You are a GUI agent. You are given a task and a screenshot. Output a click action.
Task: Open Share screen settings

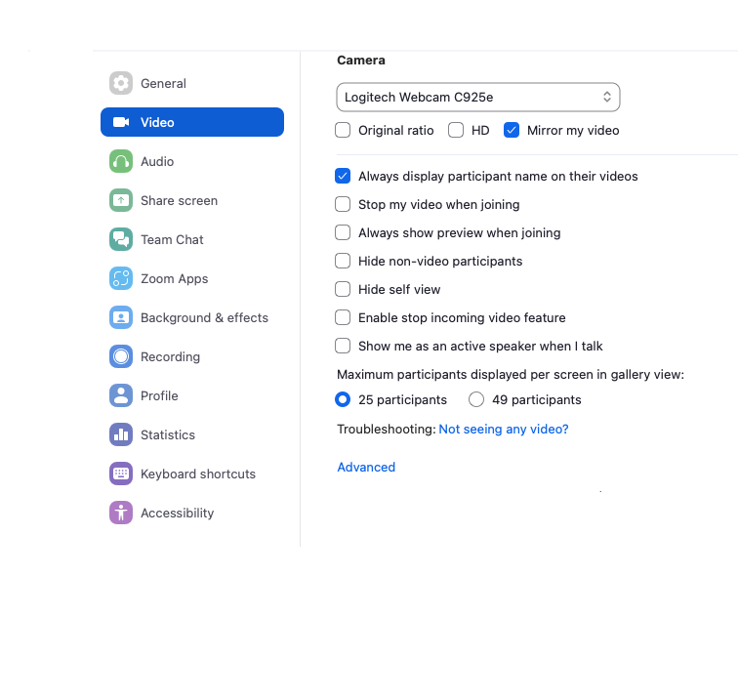tap(192, 200)
